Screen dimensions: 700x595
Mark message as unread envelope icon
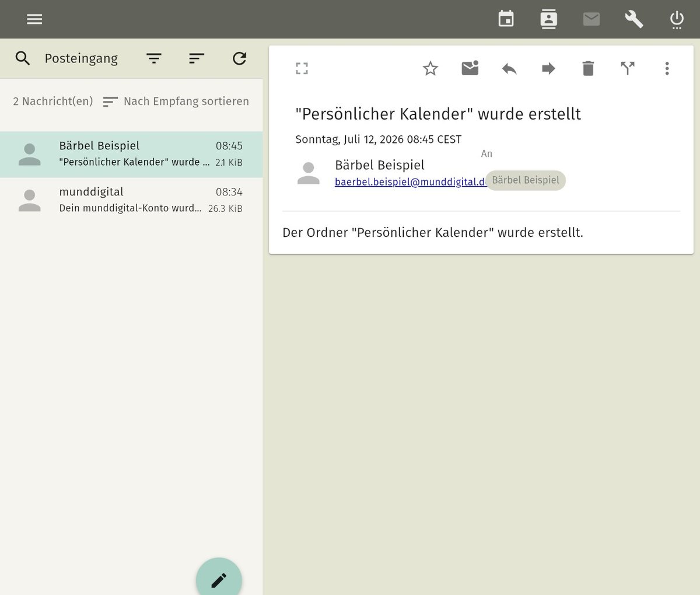tap(470, 68)
